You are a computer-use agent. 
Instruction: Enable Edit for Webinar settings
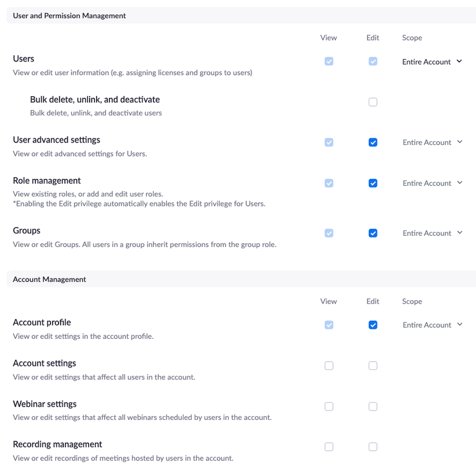point(373,406)
